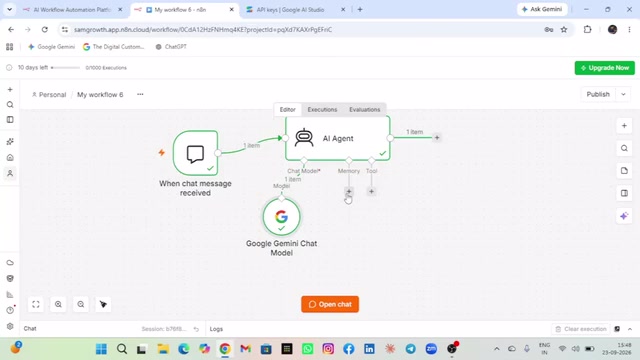This screenshot has height=360, width=640.
Task: Open settings gear in left sidebar
Action: [10, 326]
